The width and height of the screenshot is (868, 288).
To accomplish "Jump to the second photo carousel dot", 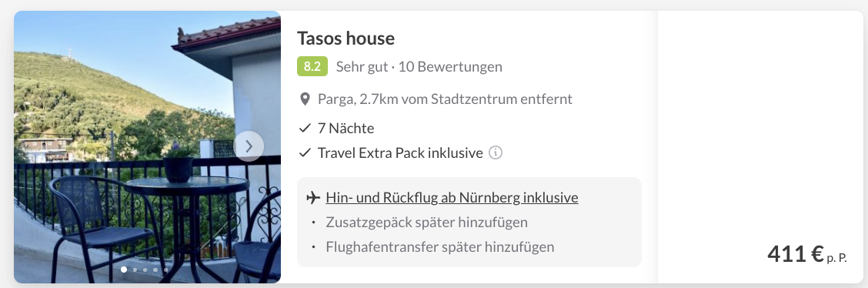I will (x=135, y=270).
